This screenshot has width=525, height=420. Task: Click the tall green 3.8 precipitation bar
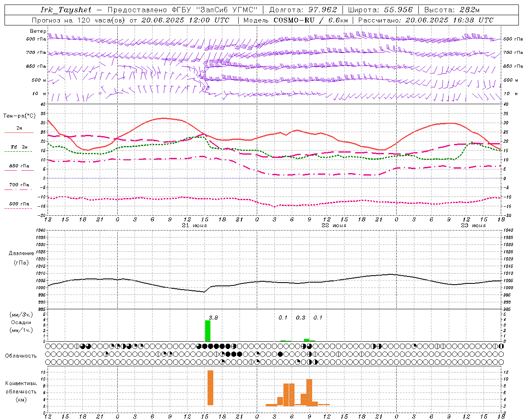pos(208,331)
